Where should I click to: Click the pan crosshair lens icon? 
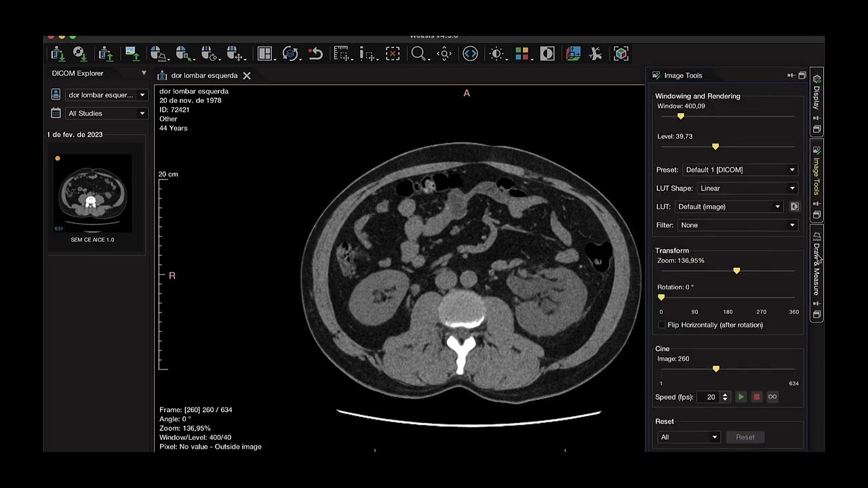click(x=445, y=54)
